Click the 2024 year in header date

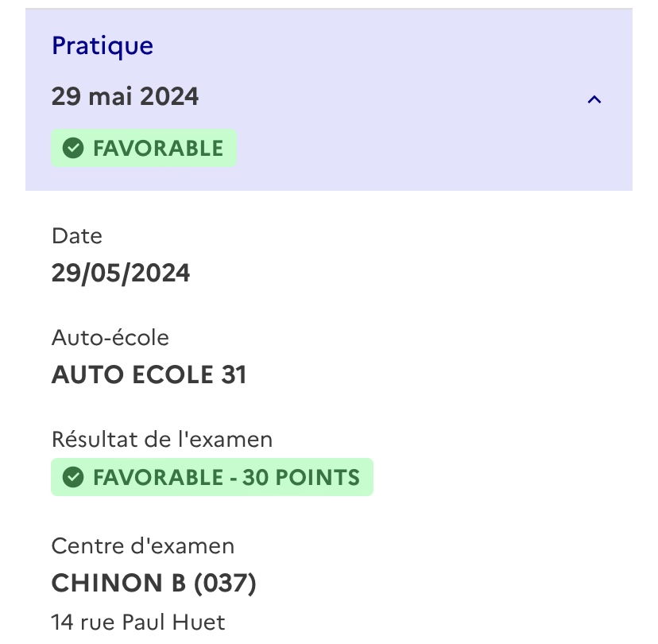click(169, 96)
